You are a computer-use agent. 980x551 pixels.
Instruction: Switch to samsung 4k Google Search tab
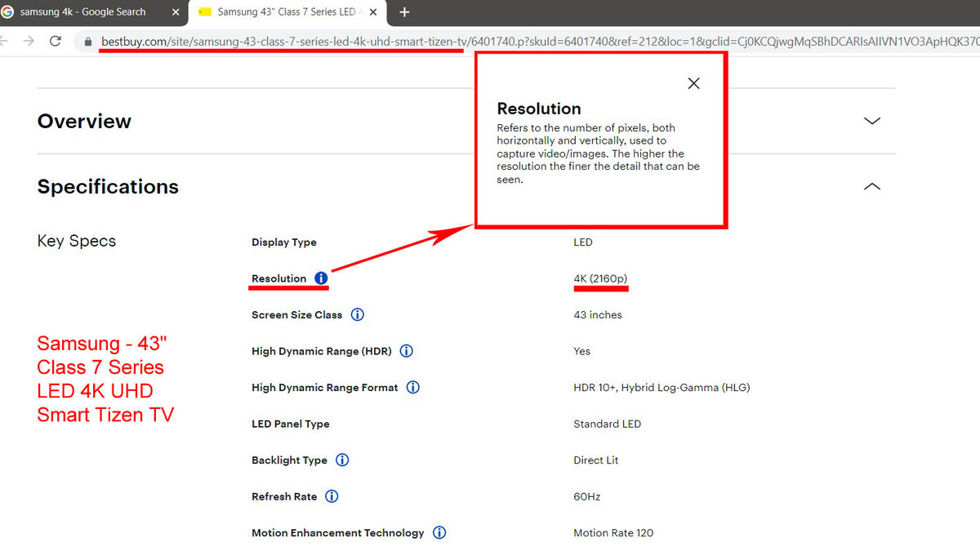tap(93, 12)
